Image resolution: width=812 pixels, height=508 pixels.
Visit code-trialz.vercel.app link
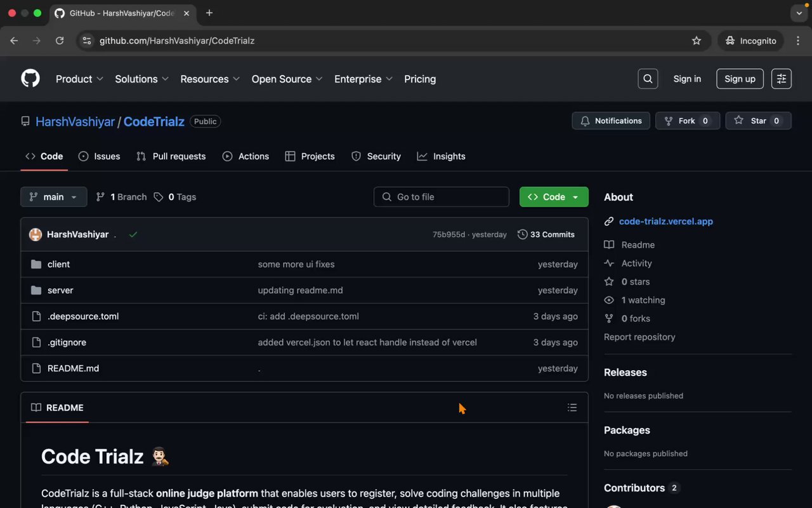[x=666, y=222]
